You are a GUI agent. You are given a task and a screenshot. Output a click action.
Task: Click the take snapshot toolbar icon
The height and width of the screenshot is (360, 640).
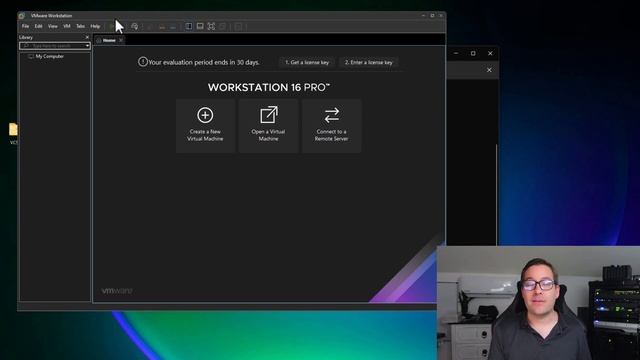(x=150, y=27)
